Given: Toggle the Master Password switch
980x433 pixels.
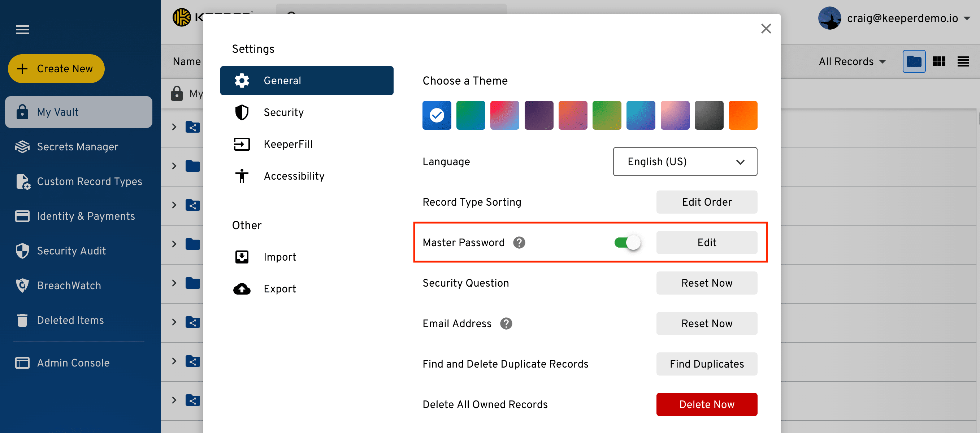Looking at the screenshot, I should (x=627, y=243).
